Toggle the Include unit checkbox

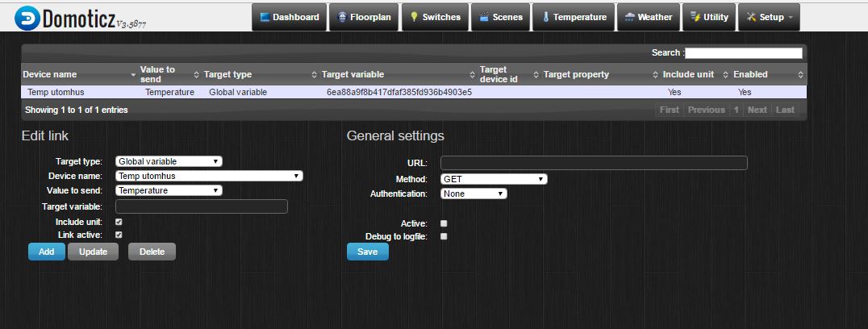119,221
